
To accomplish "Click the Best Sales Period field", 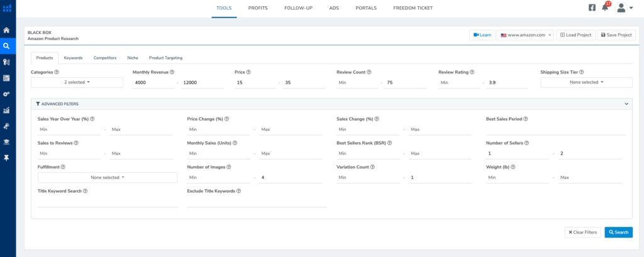I will tap(556, 129).
